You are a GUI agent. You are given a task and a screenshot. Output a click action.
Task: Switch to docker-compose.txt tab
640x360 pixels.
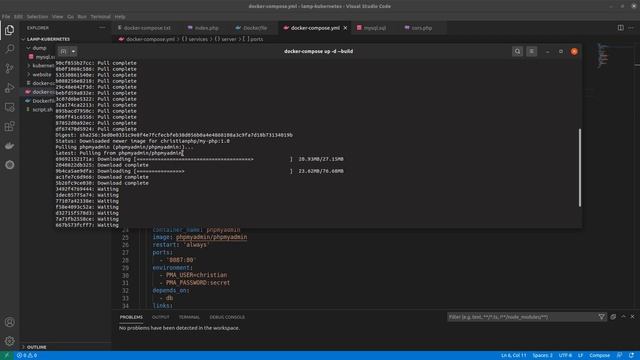point(147,28)
